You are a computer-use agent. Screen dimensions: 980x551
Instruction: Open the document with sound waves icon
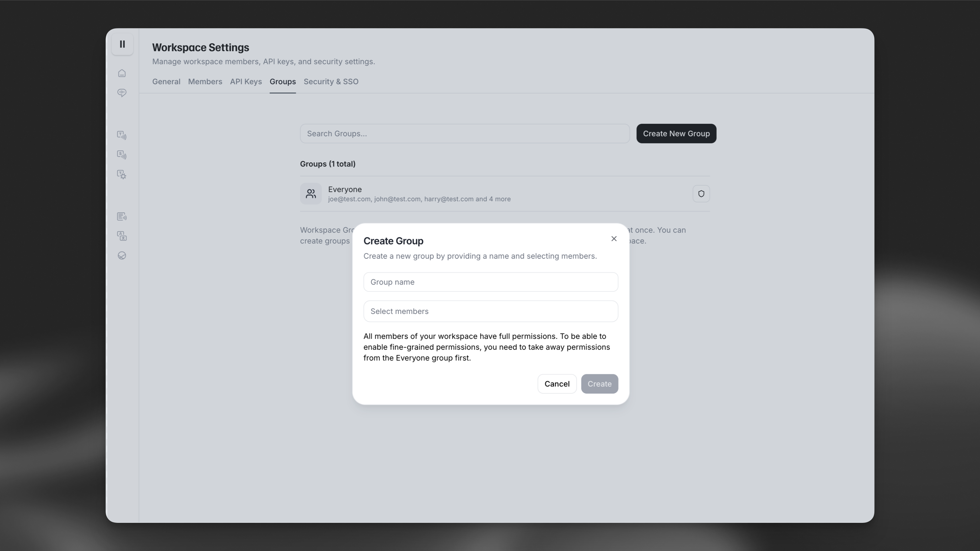(122, 217)
